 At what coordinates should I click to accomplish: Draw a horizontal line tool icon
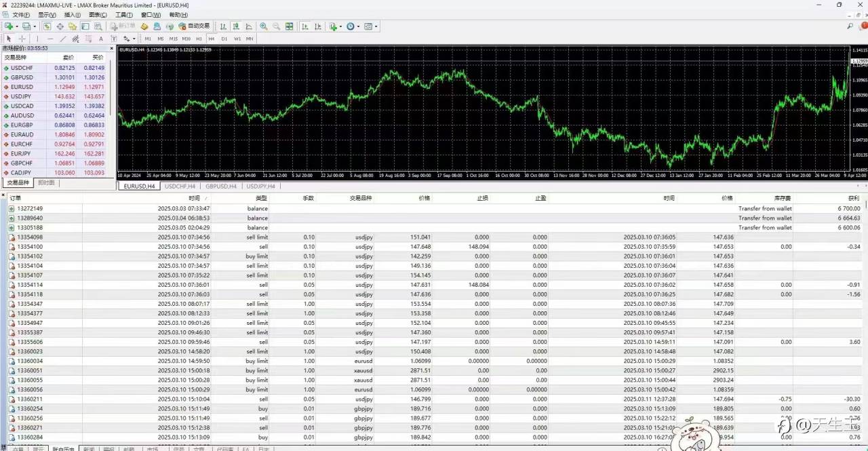50,39
